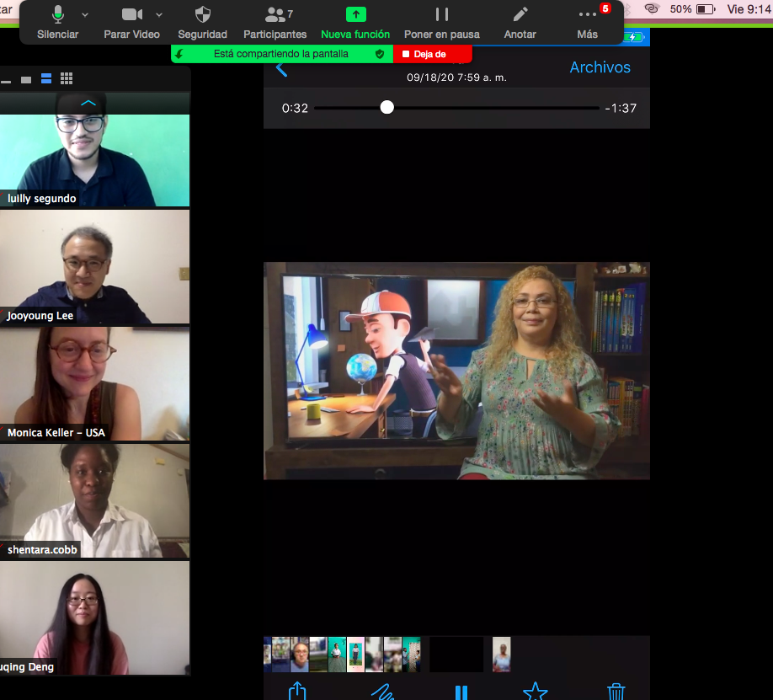Viewport: 773px width, 700px height.
Task: Open the Seguridad shield menu
Action: (203, 23)
